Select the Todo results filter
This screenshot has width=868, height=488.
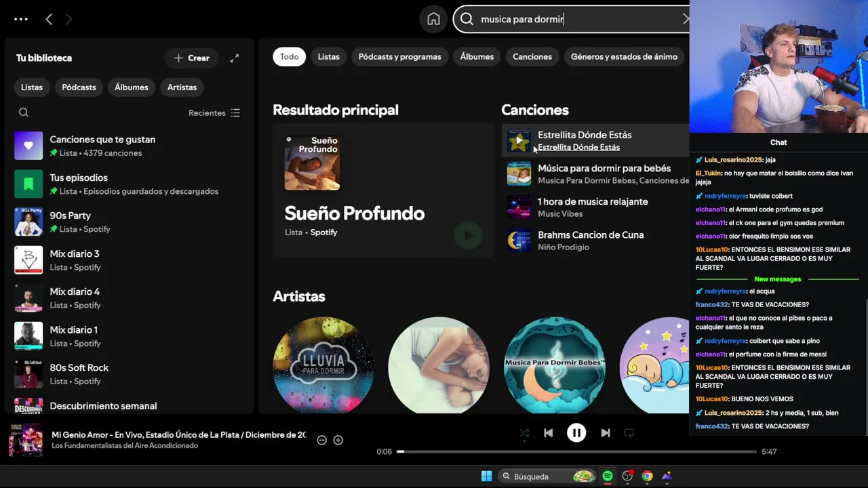coord(290,57)
